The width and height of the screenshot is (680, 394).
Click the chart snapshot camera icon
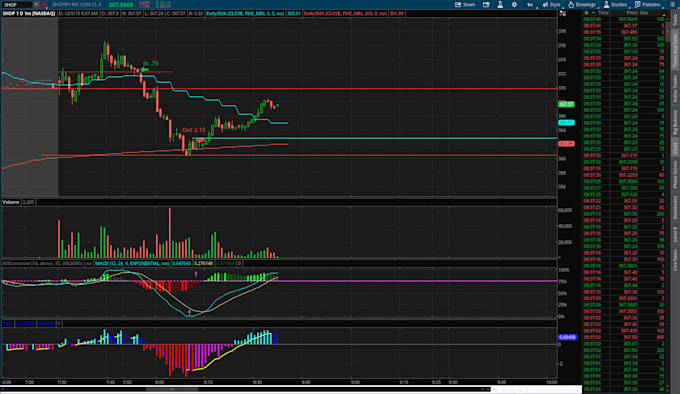pyautogui.click(x=486, y=4)
